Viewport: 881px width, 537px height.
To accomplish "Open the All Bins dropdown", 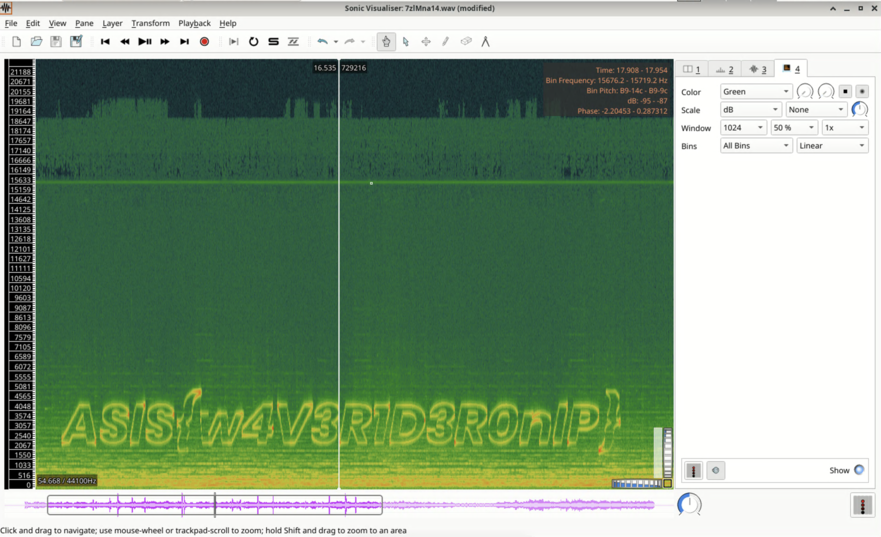I will [756, 146].
